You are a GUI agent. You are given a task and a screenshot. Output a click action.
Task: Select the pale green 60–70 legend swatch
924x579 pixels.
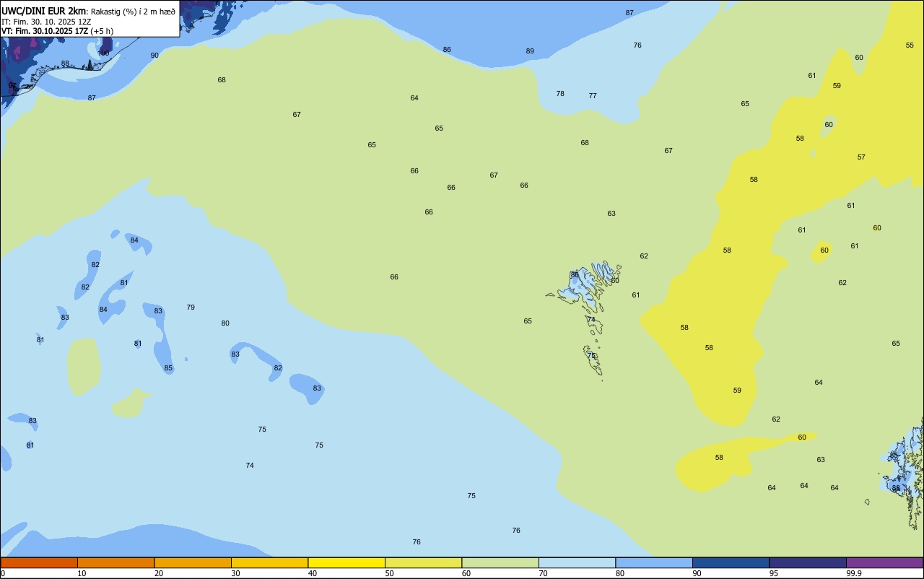[x=500, y=562]
